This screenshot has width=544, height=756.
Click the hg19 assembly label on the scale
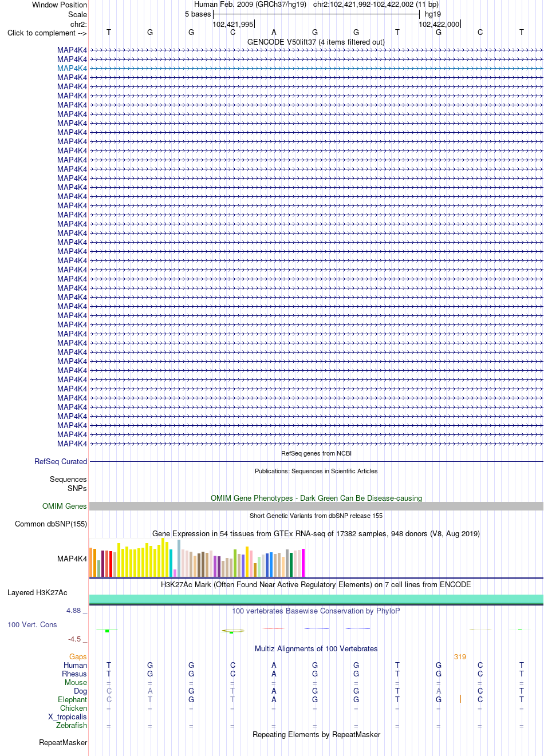433,14
